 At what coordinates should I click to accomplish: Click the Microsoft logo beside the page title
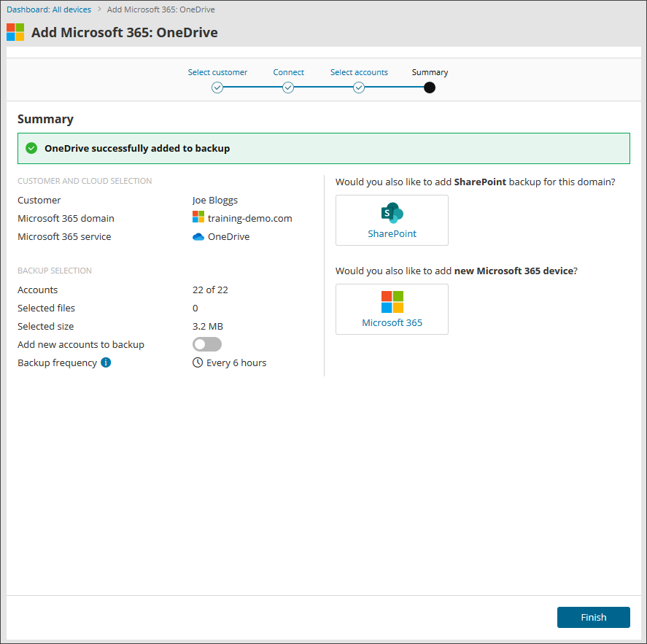coord(15,32)
